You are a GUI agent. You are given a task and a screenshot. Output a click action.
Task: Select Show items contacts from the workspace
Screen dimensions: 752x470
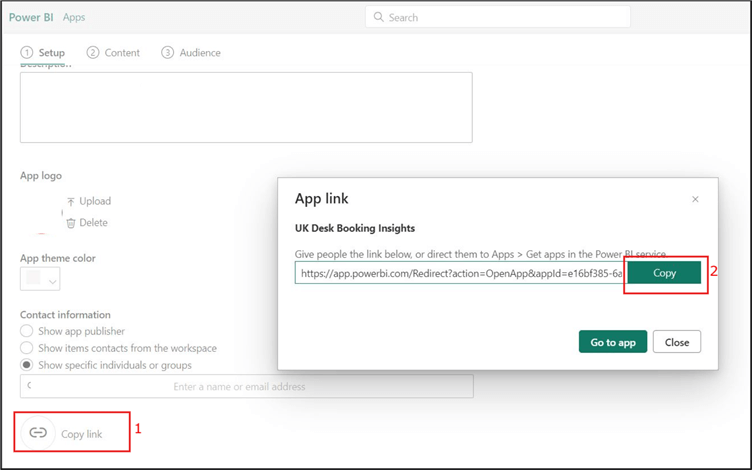click(x=27, y=348)
